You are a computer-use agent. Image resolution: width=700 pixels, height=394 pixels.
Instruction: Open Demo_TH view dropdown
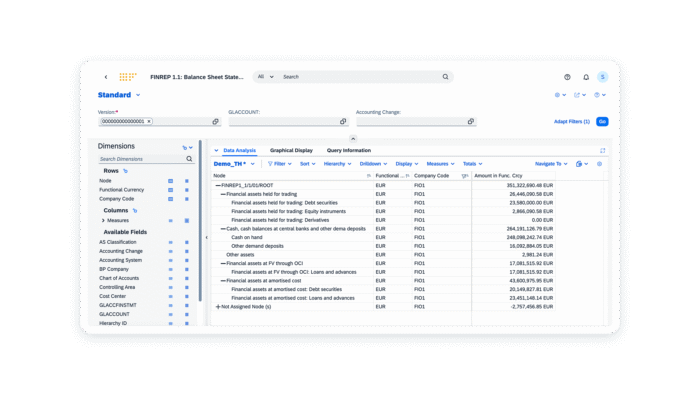pos(253,164)
